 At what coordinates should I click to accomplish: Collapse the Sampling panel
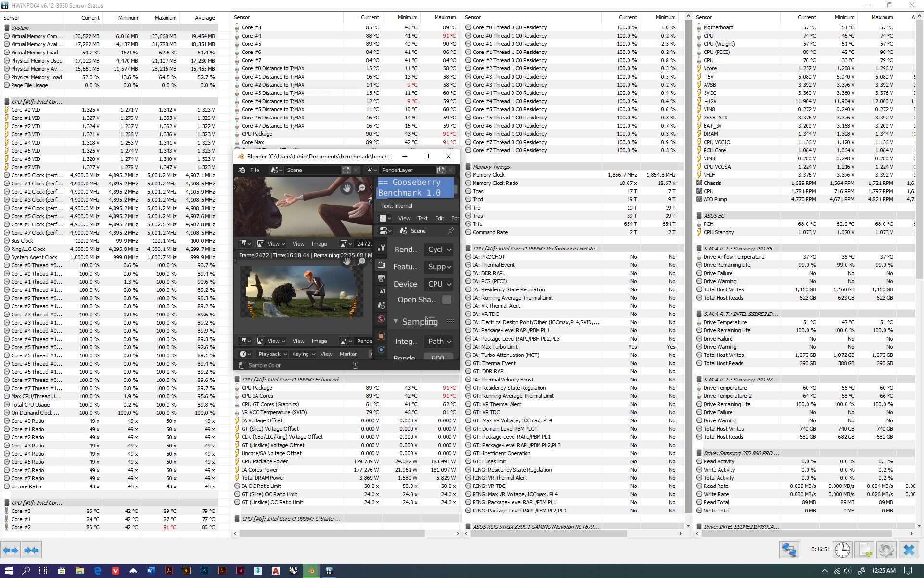click(x=396, y=321)
